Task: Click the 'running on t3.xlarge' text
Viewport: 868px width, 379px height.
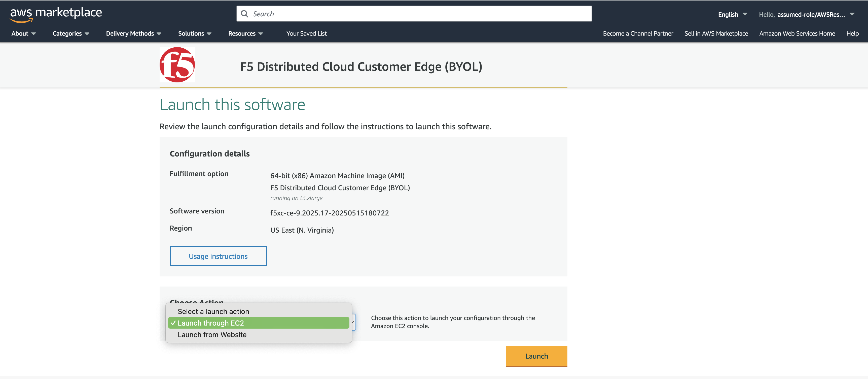Action: [x=296, y=198]
